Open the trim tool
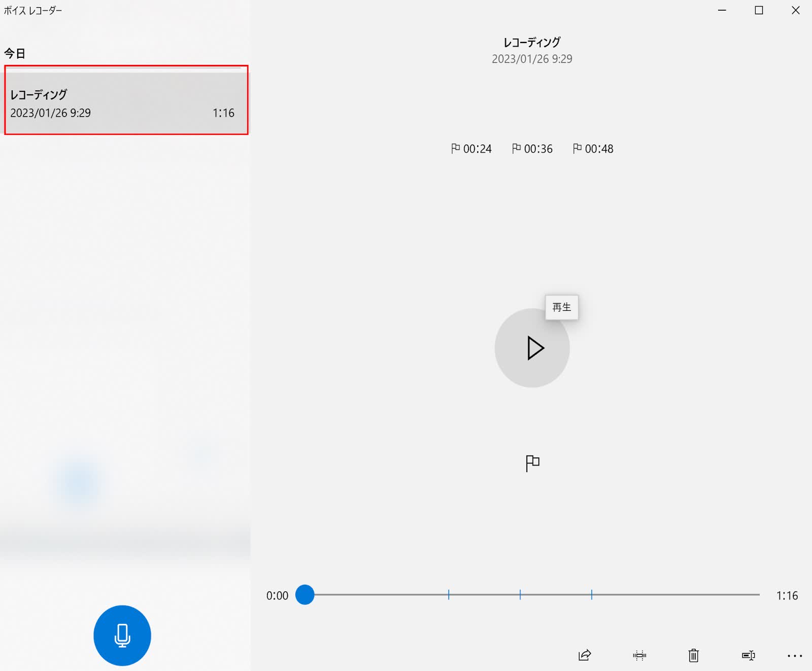Screen dimensions: 812x671 click(639, 655)
